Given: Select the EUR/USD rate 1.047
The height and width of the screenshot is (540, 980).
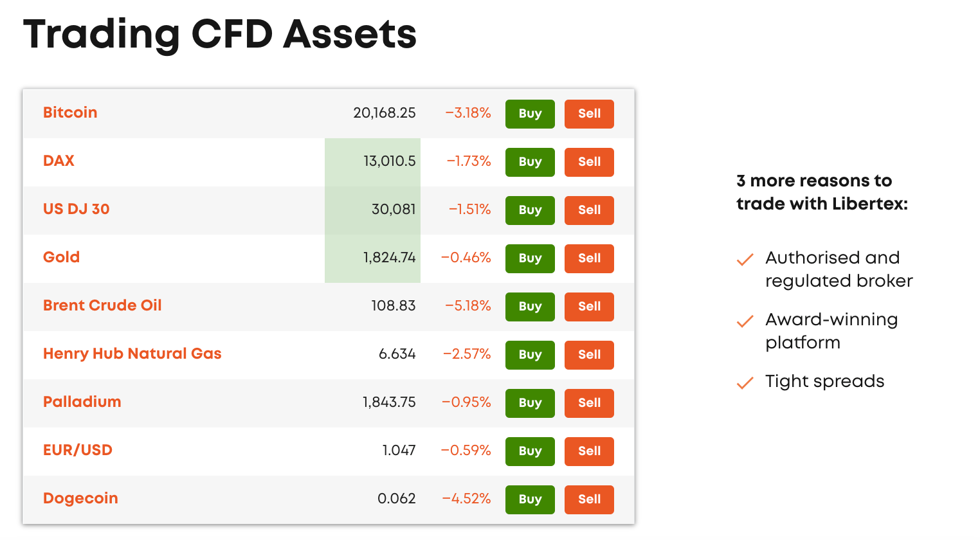Looking at the screenshot, I should point(399,451).
